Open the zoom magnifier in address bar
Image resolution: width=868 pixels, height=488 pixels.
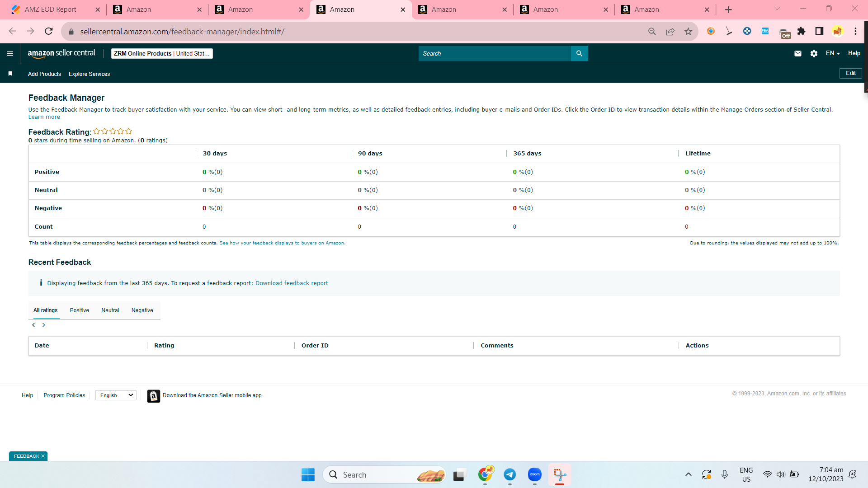pos(652,31)
